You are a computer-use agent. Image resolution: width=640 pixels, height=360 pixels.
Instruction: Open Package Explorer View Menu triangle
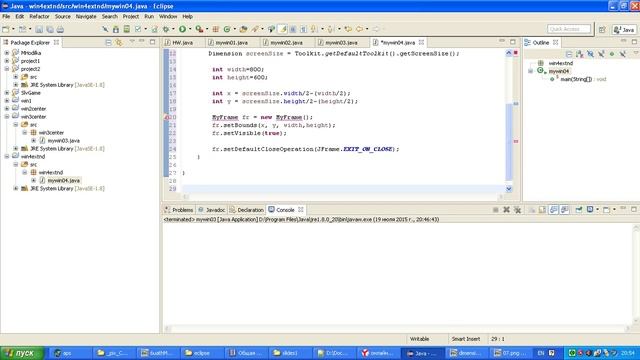point(132,42)
